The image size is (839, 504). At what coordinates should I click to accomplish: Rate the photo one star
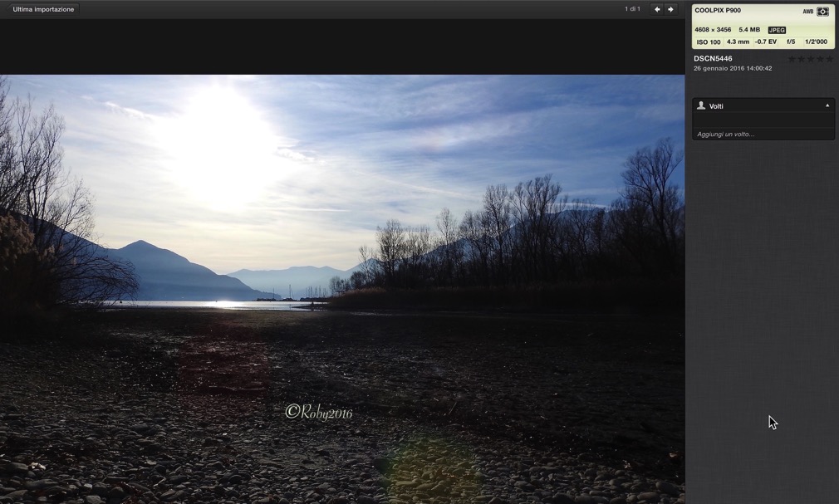point(792,59)
